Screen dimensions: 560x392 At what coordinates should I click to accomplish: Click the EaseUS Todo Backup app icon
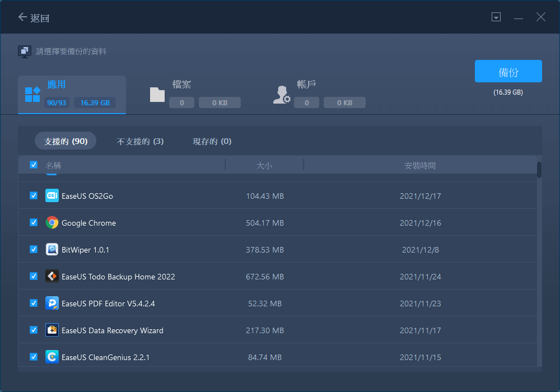pyautogui.click(x=52, y=276)
